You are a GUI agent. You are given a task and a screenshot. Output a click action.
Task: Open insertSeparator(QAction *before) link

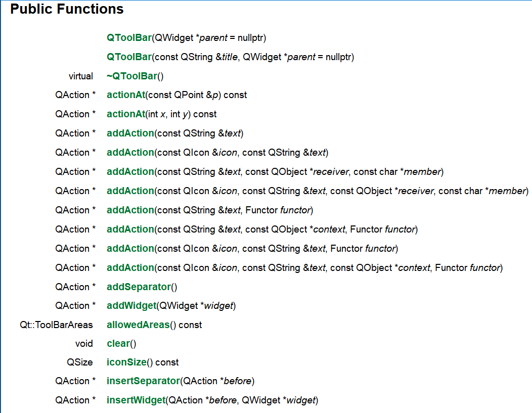pyautogui.click(x=143, y=381)
